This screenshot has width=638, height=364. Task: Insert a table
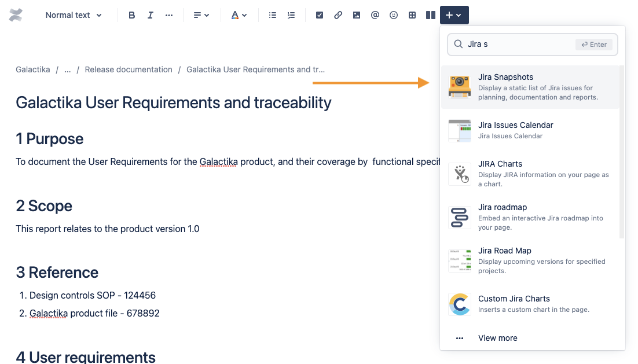click(x=412, y=15)
